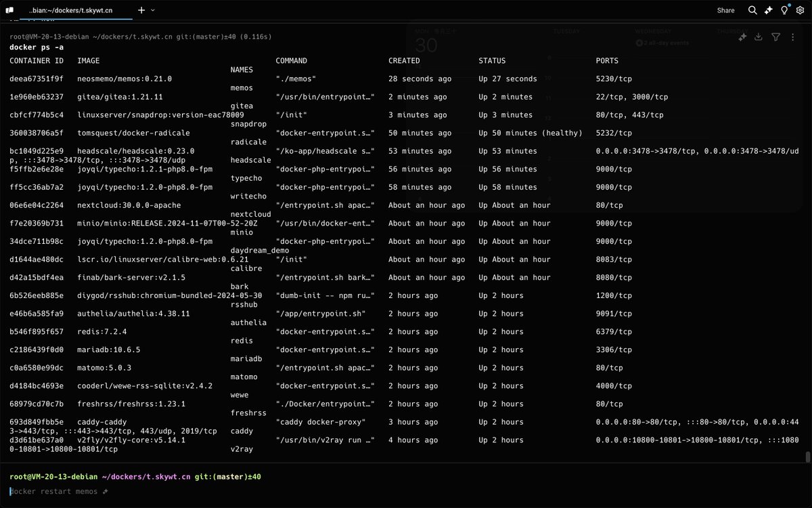Image resolution: width=812 pixels, height=508 pixels.
Task: Click image 'gitea/gitea:1.21.11'
Action: (120, 97)
